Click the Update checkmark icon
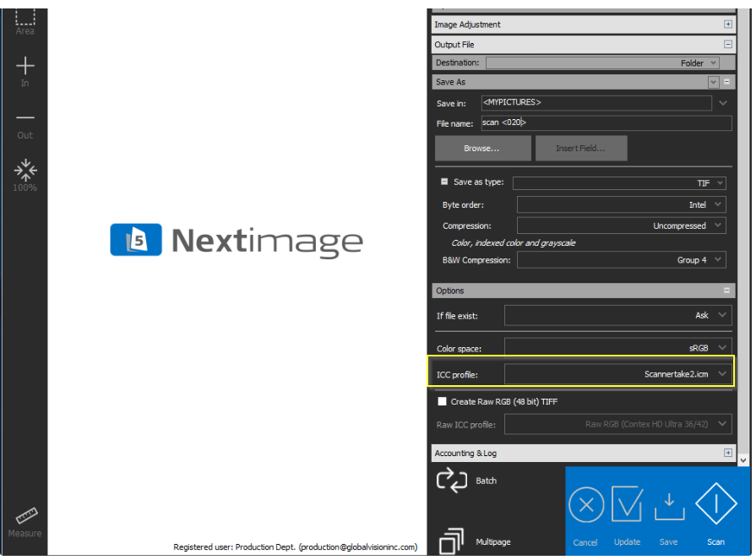Image resolution: width=756 pixels, height=560 pixels. (x=627, y=507)
